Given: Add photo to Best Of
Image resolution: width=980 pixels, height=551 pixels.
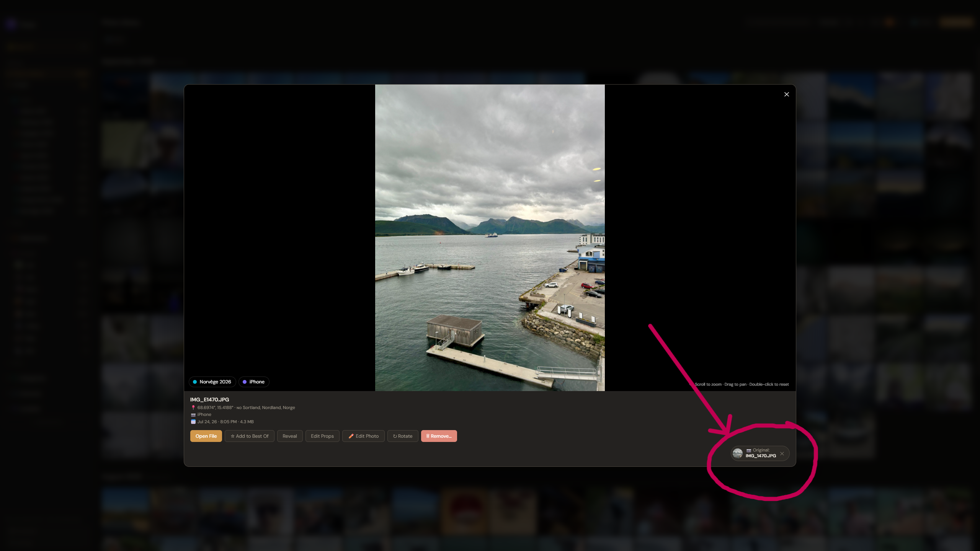Looking at the screenshot, I should click(x=250, y=436).
